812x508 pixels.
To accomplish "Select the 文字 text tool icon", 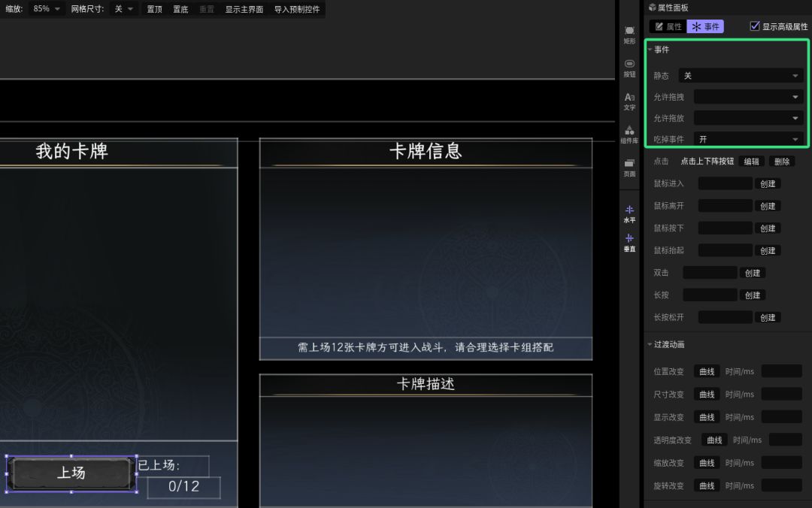I will click(x=629, y=101).
